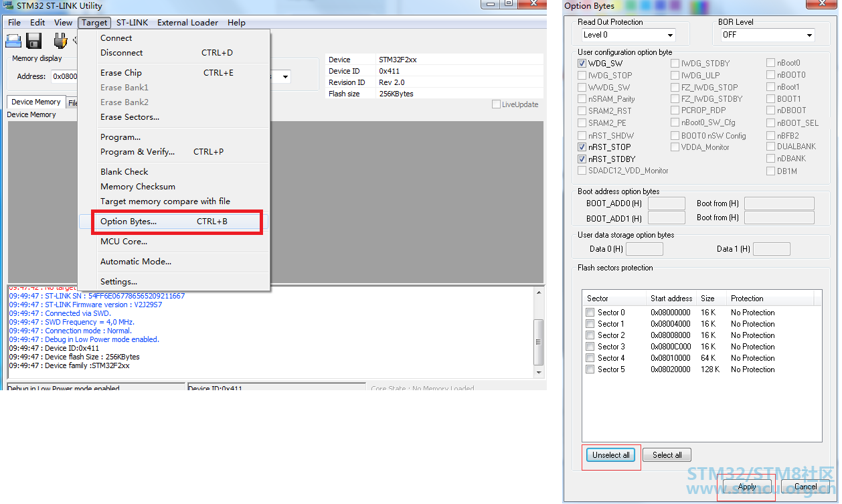Image resolution: width=842 pixels, height=504 pixels.
Task: Open the data width dropdown arrow
Action: (x=286, y=76)
